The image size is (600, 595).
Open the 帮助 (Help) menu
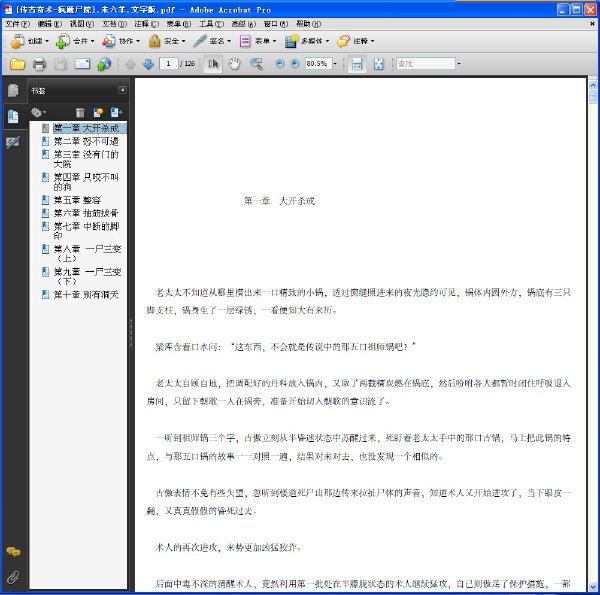[308, 24]
